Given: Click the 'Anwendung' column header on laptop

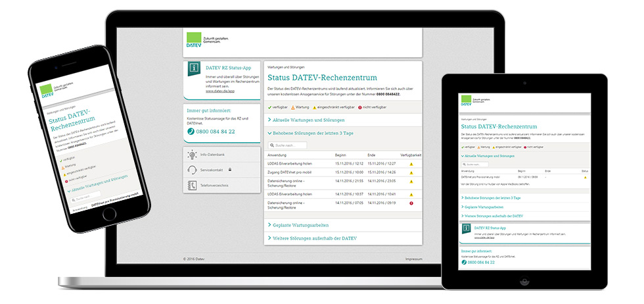Looking at the screenshot, I should pos(277,155).
